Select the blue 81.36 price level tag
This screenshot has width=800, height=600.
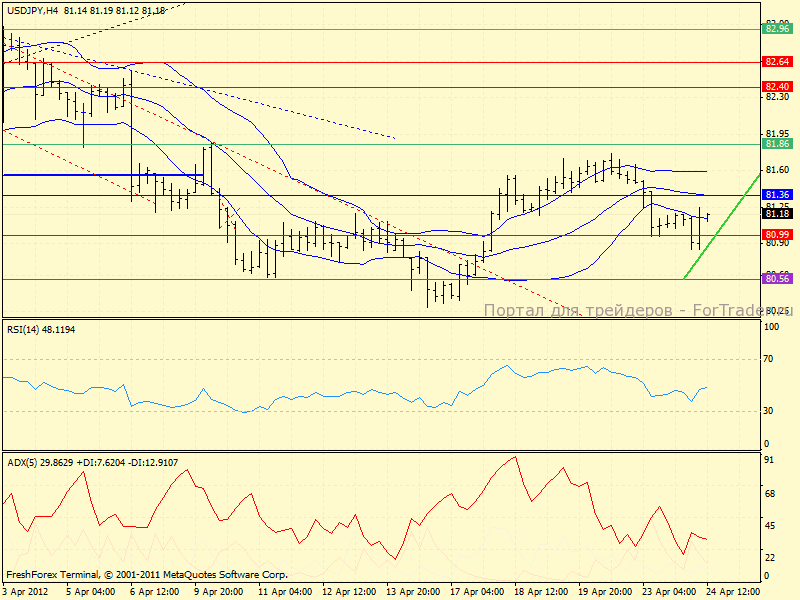pyautogui.click(x=778, y=194)
